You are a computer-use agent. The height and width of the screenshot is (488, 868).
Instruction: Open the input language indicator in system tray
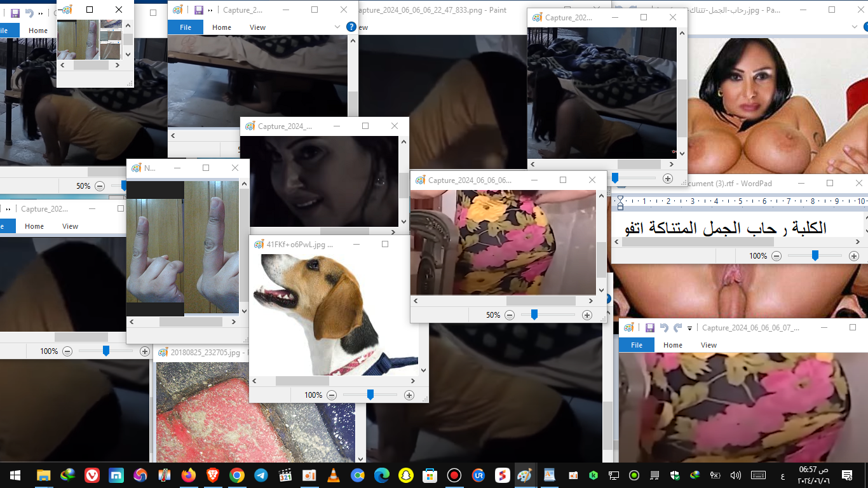pyautogui.click(x=782, y=475)
